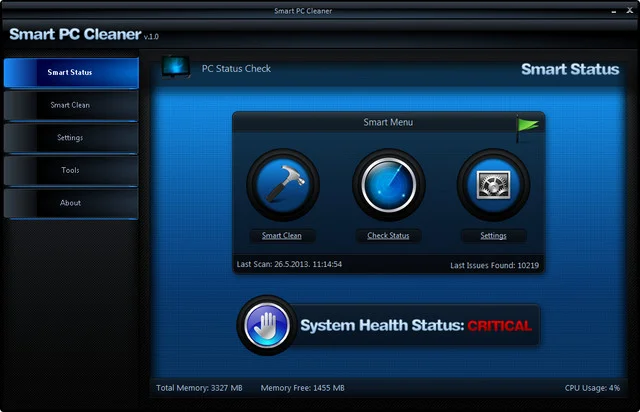The width and height of the screenshot is (640, 412).
Task: Click the 'Smart Status' heading at top right
Action: pyautogui.click(x=570, y=69)
